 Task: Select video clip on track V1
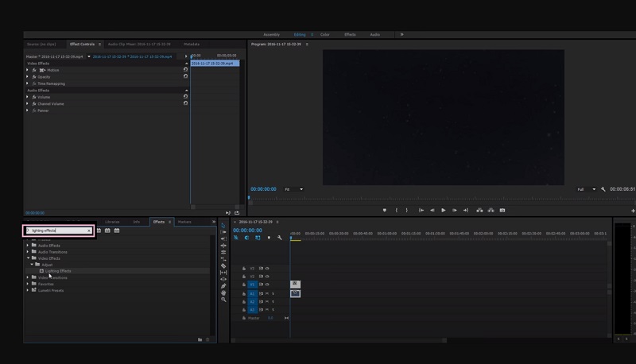point(295,285)
